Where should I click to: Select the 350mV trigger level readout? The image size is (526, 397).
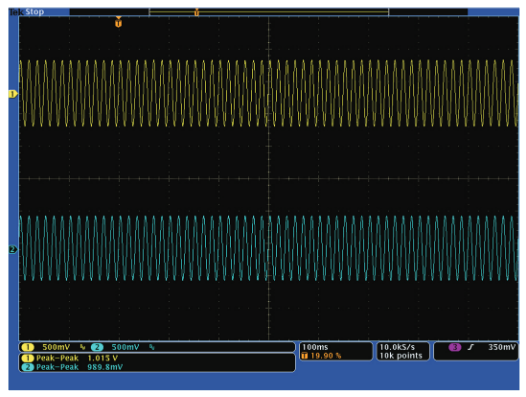click(502, 347)
